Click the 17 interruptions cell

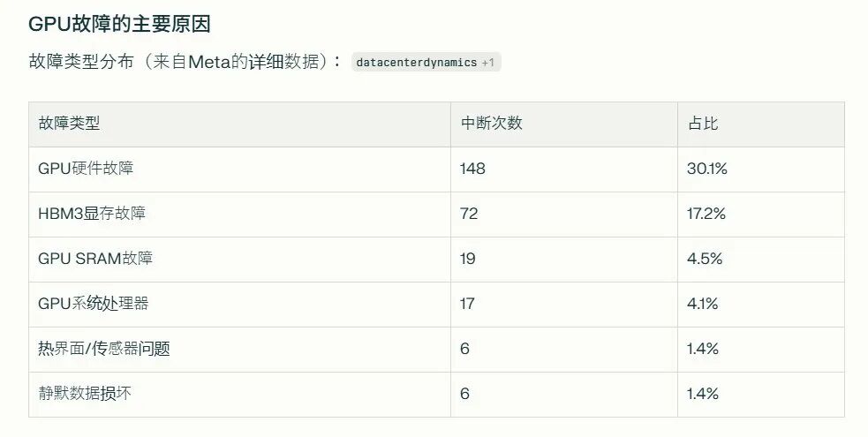[467, 304]
